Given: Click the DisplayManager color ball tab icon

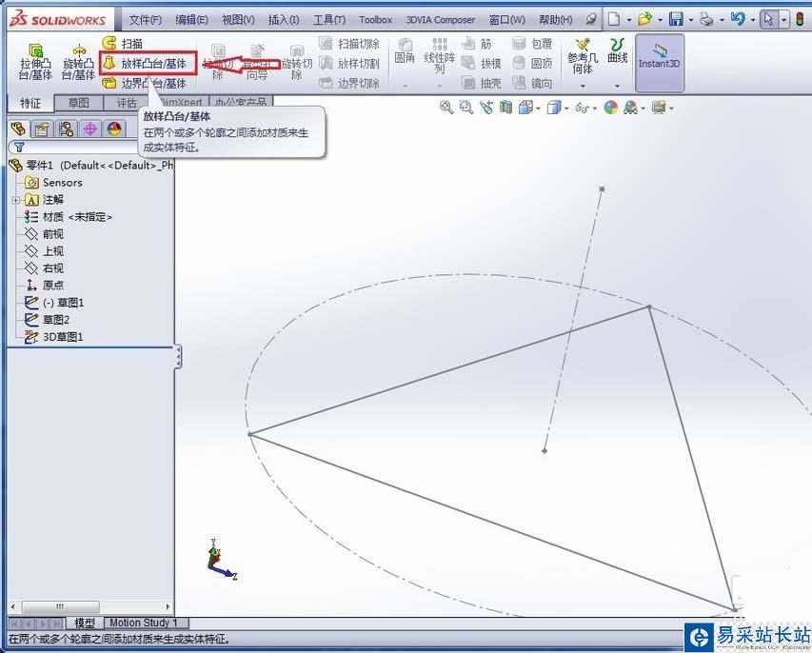Looking at the screenshot, I should tap(114, 128).
